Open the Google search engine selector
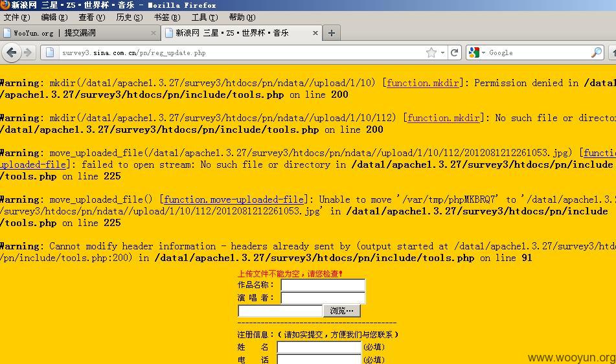 (x=477, y=52)
